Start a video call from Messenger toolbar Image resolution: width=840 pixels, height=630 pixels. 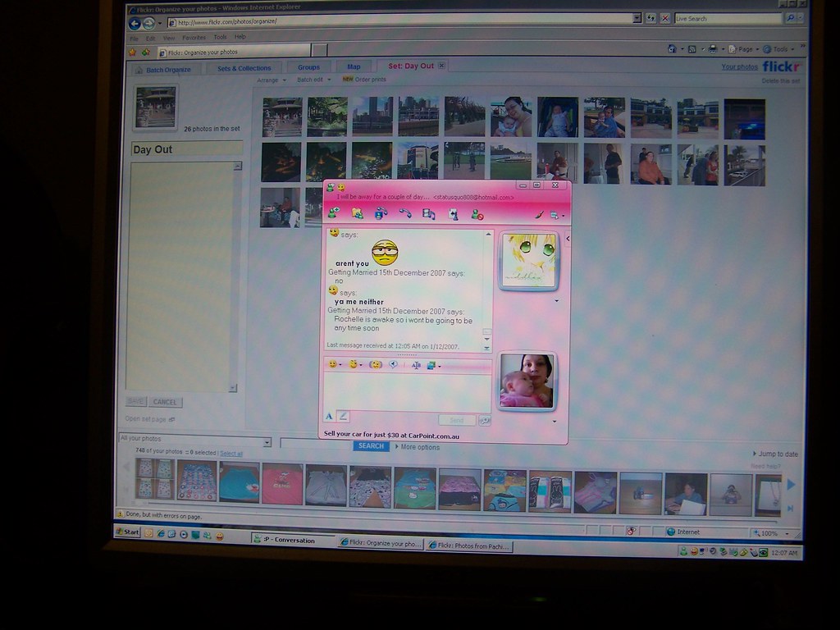(x=381, y=214)
